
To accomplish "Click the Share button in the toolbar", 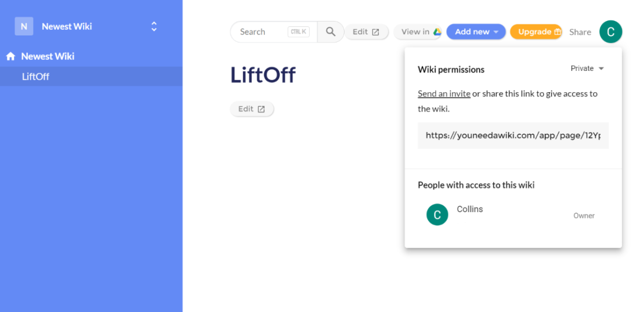I will pos(580,32).
